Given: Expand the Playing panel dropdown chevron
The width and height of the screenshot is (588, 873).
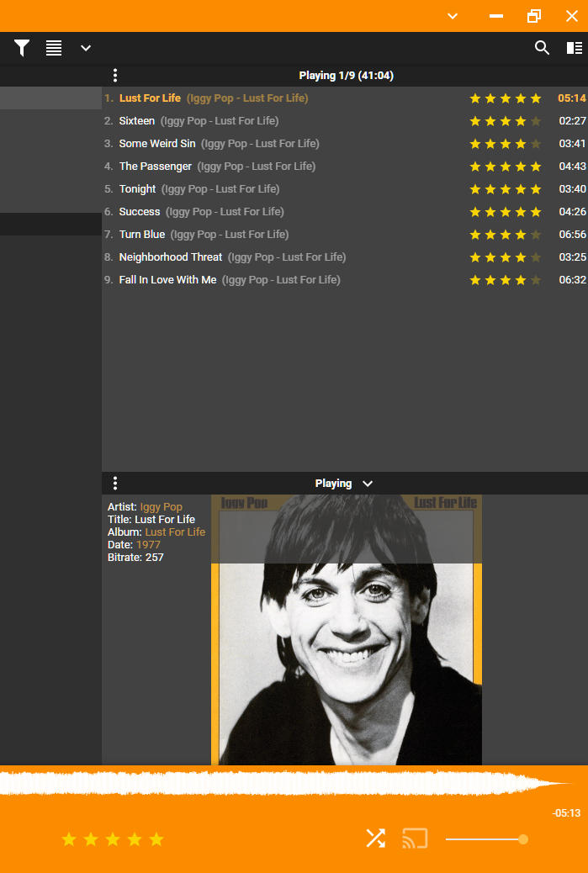Looking at the screenshot, I should click(x=368, y=484).
